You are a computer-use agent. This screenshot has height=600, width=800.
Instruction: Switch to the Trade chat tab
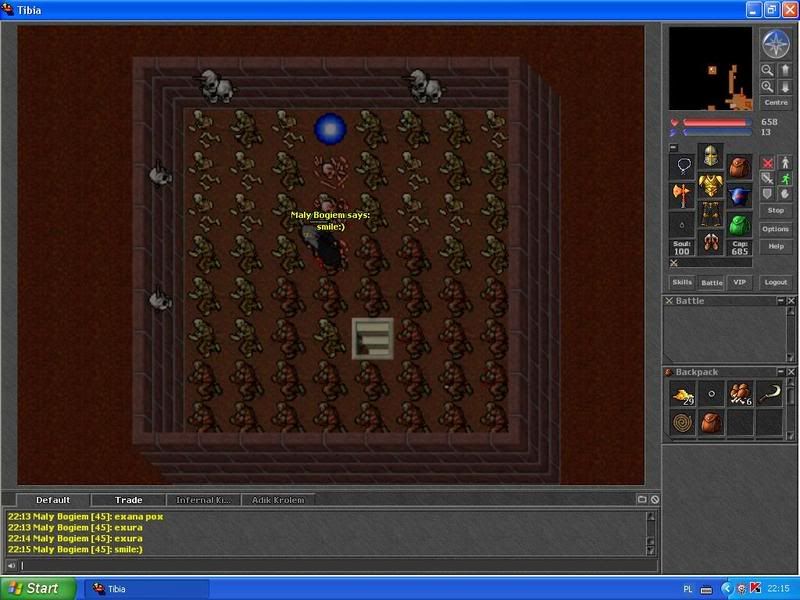pos(129,500)
